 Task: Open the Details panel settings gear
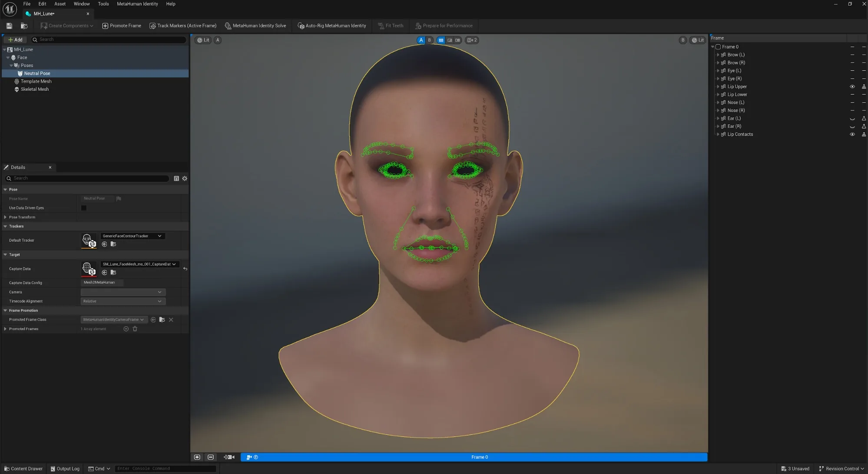(x=185, y=178)
